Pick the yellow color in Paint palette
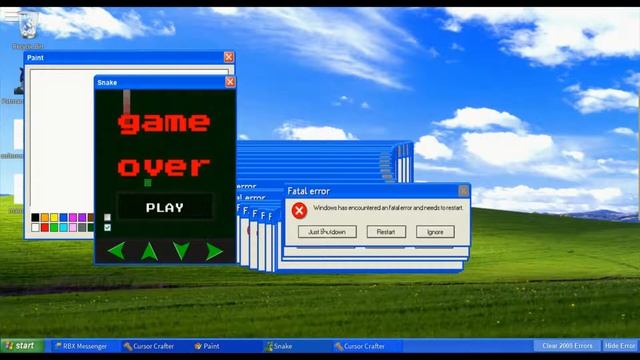 54,218
